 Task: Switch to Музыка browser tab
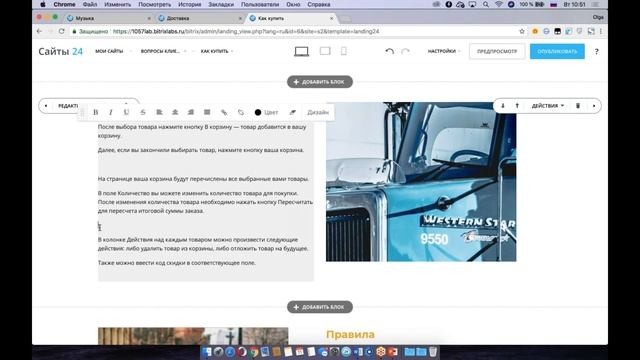pyautogui.click(x=109, y=18)
